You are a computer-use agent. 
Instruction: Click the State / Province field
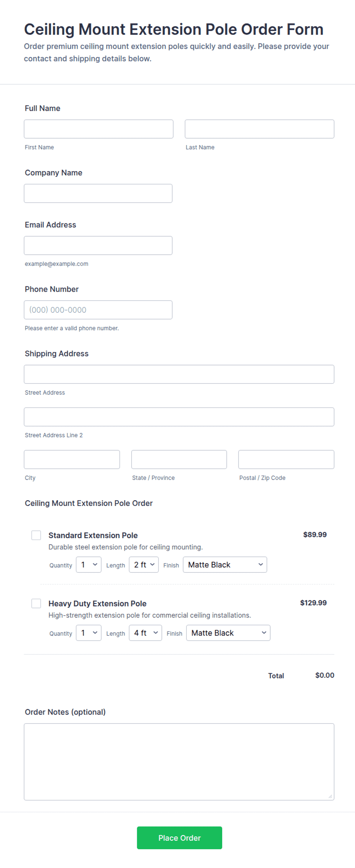[x=179, y=459]
